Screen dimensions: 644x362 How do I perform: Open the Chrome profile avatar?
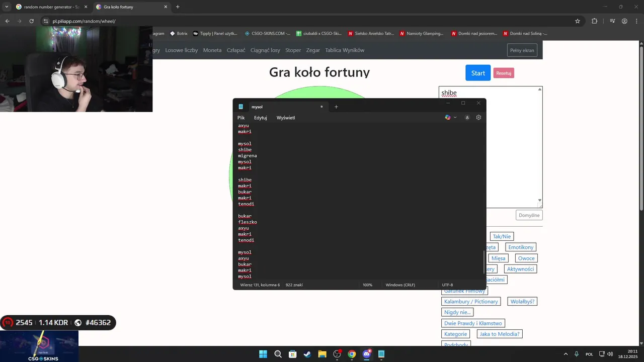[624, 21]
